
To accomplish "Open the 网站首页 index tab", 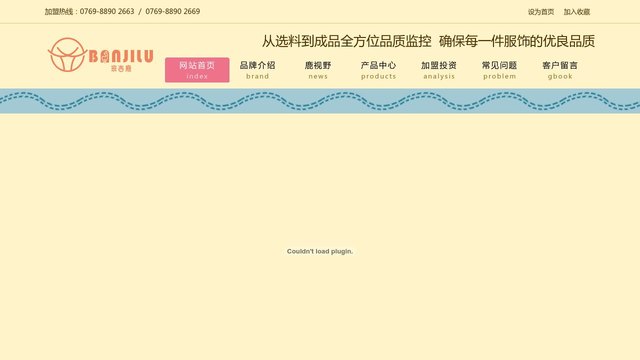I will click(x=197, y=70).
